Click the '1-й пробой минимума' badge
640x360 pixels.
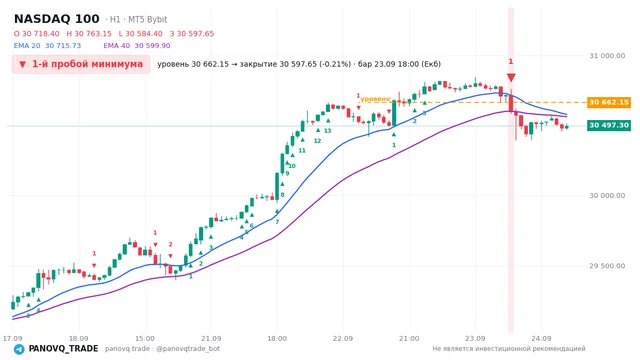pos(81,64)
